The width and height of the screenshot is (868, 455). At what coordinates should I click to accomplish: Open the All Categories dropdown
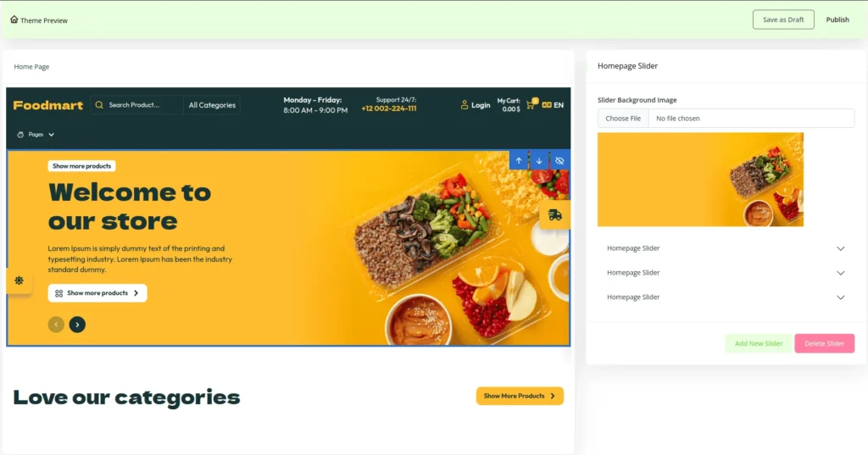point(212,104)
